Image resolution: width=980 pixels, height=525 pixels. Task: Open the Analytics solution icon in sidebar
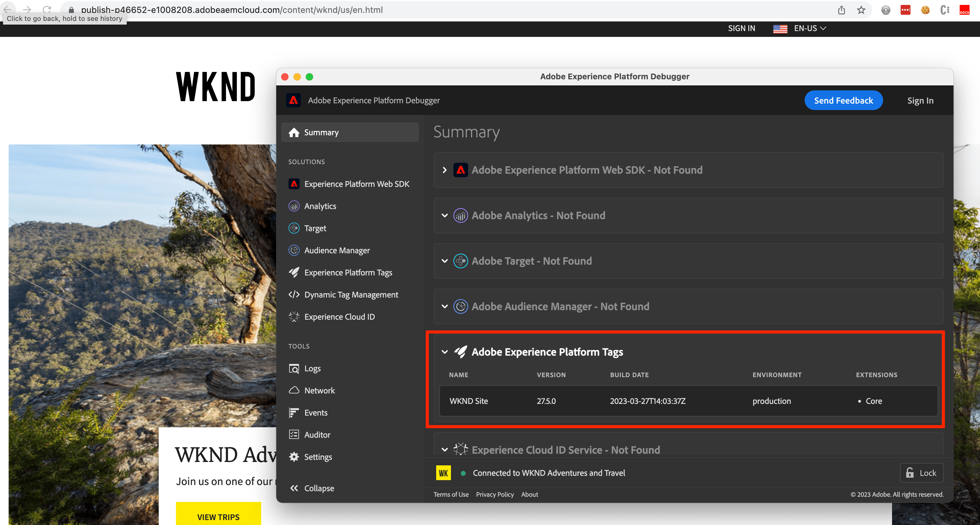click(294, 206)
